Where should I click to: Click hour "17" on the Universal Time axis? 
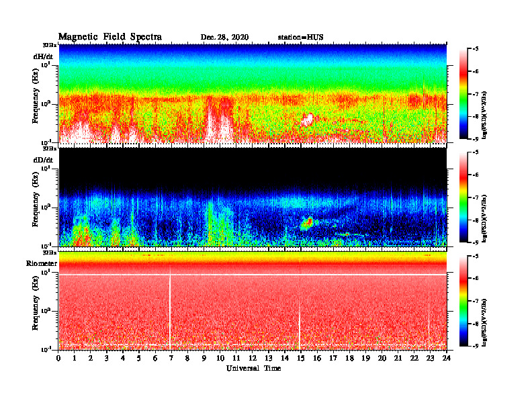pos(333,358)
